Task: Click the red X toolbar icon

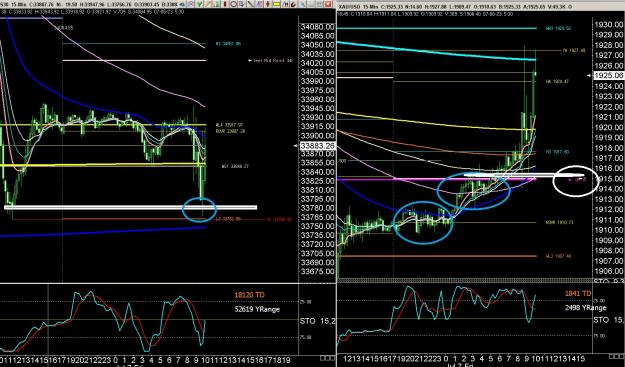Action: point(328,4)
